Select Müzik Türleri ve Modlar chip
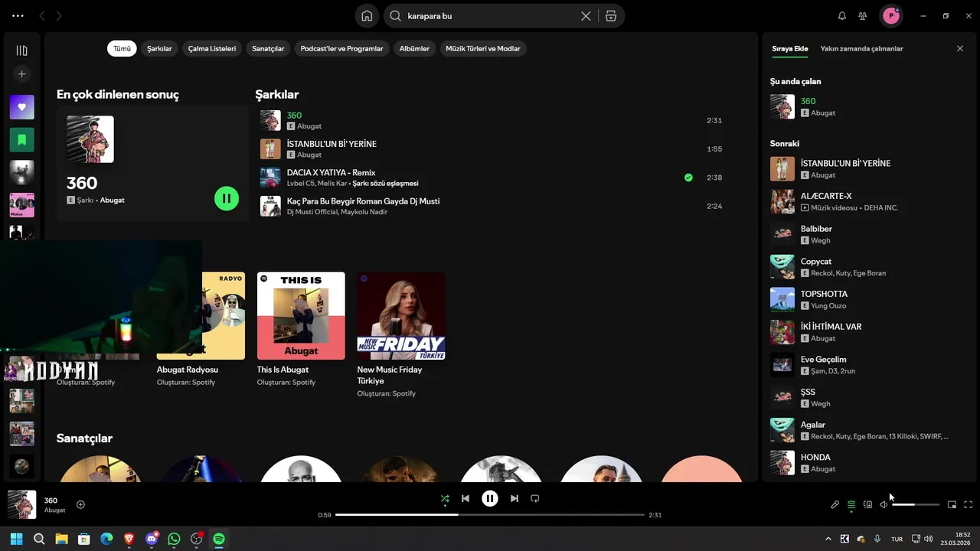The height and width of the screenshot is (551, 980). (x=483, y=48)
